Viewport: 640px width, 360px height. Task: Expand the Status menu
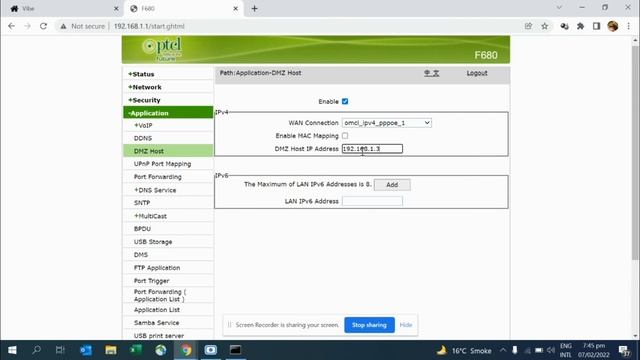(x=141, y=74)
